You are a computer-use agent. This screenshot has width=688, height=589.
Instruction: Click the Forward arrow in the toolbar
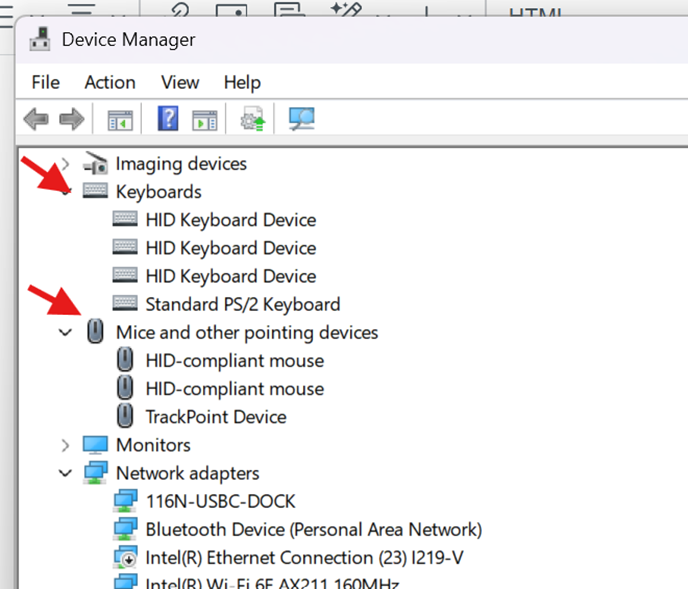(71, 120)
